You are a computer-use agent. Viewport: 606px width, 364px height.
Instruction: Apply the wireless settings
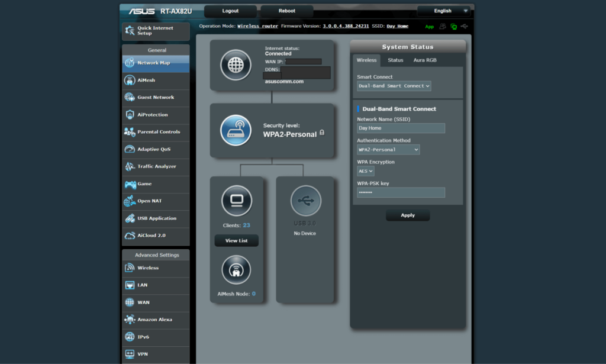click(x=407, y=214)
